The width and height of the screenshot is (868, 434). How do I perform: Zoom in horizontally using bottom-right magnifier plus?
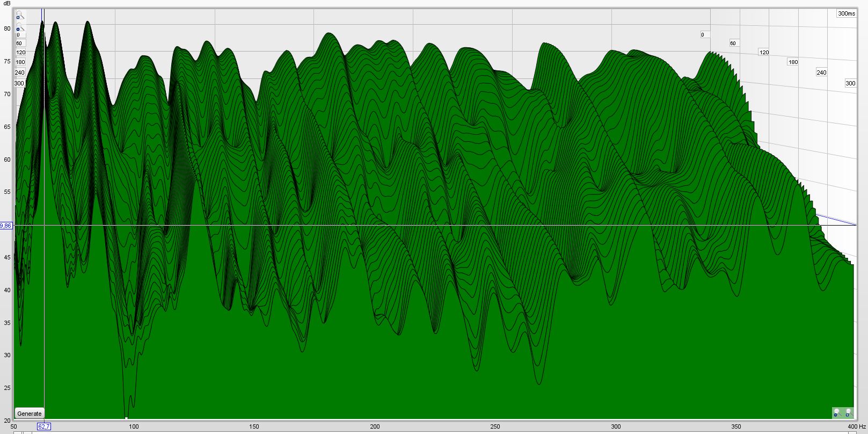pyautogui.click(x=848, y=413)
